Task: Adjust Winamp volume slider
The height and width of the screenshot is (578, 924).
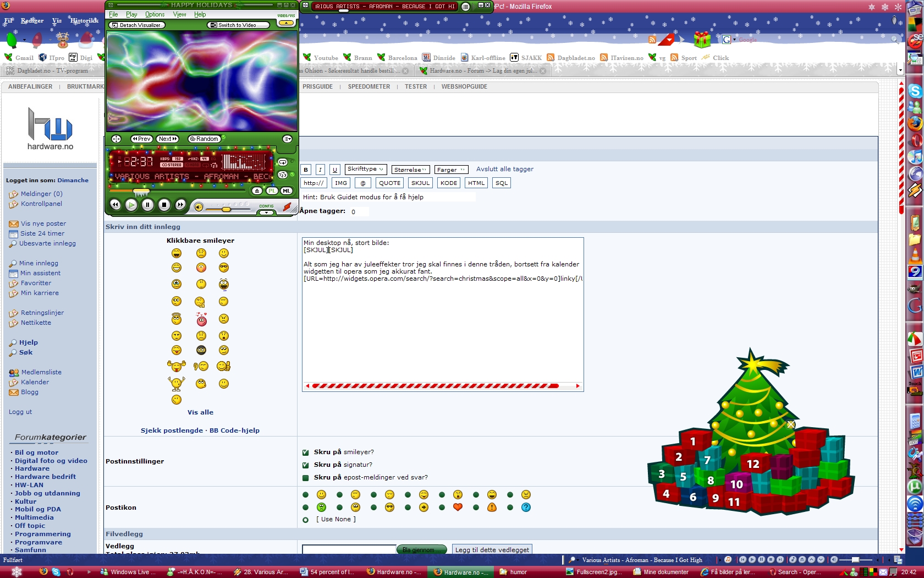Action: (227, 209)
